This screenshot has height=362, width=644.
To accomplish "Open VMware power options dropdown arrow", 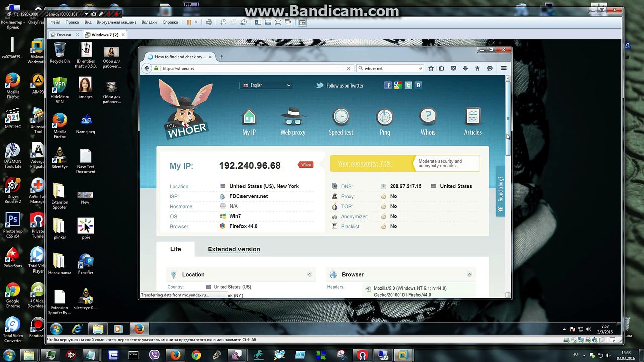I will [196, 22].
